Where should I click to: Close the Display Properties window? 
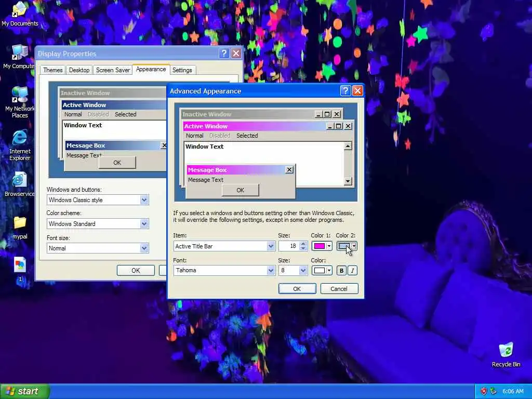click(x=236, y=54)
